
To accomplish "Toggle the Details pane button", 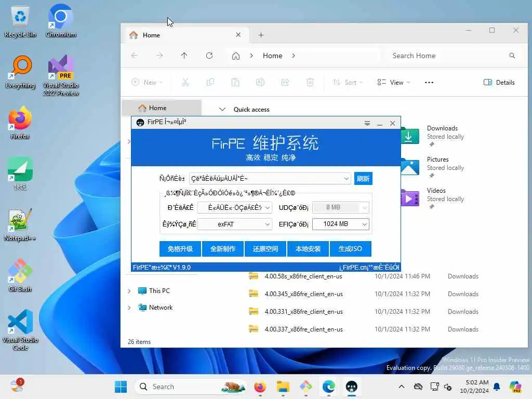I will coord(499,82).
